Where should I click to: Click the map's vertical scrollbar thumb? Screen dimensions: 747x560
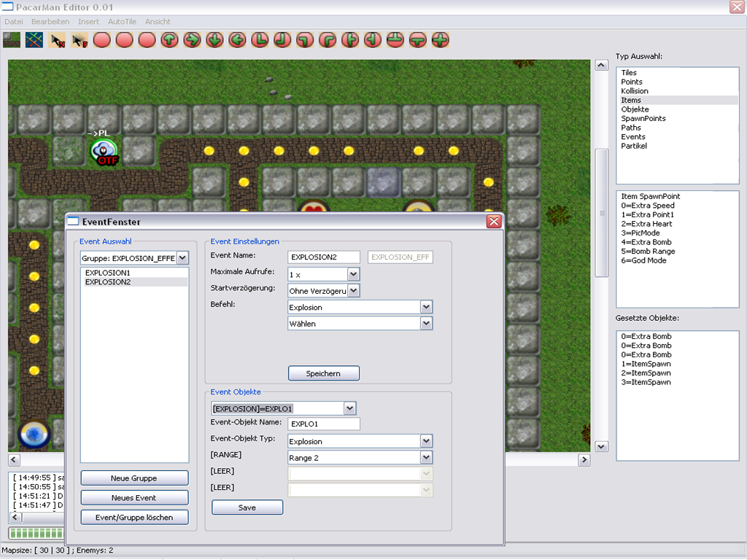[602, 213]
